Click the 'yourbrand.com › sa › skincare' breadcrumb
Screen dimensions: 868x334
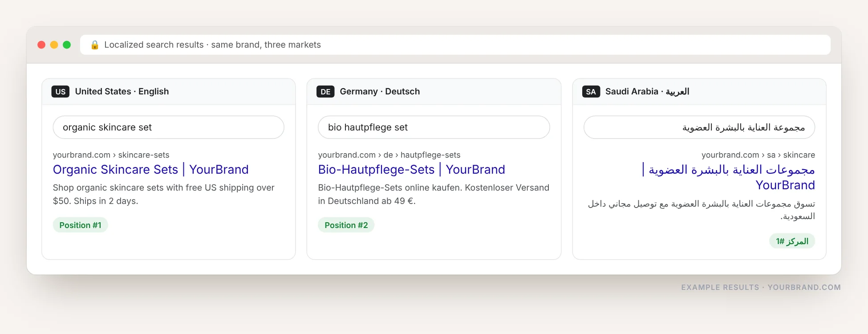click(x=758, y=155)
